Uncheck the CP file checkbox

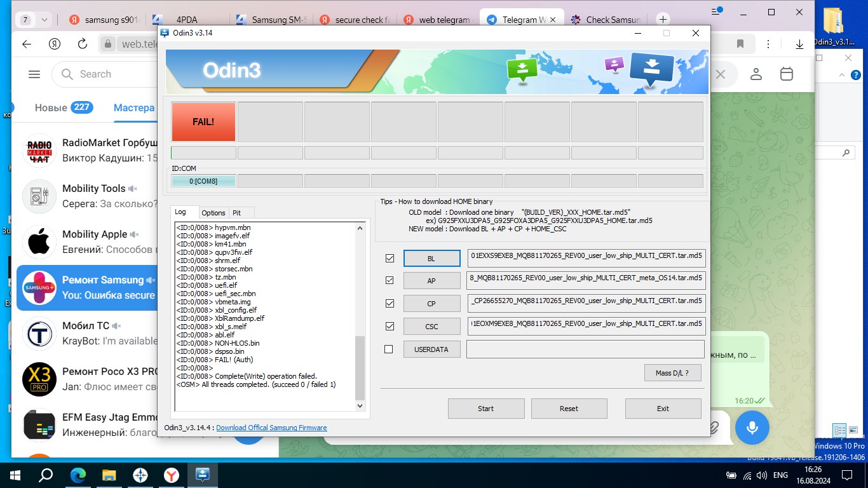390,303
